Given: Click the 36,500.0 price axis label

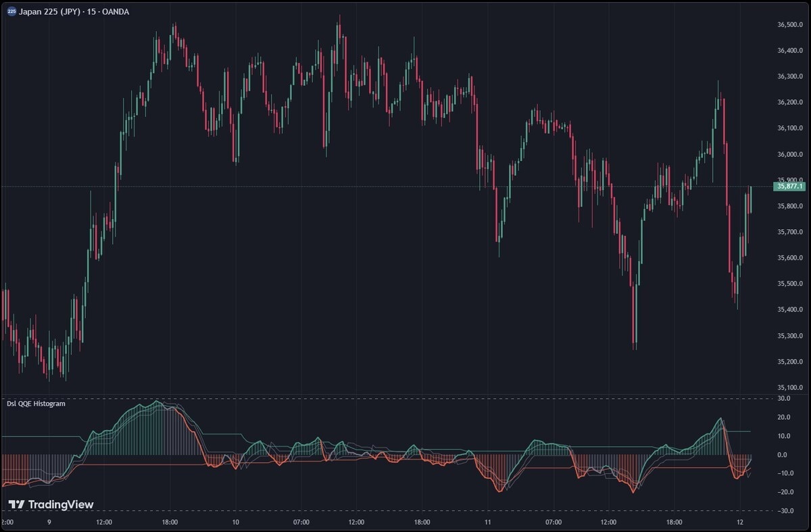Looking at the screenshot, I should [790, 25].
